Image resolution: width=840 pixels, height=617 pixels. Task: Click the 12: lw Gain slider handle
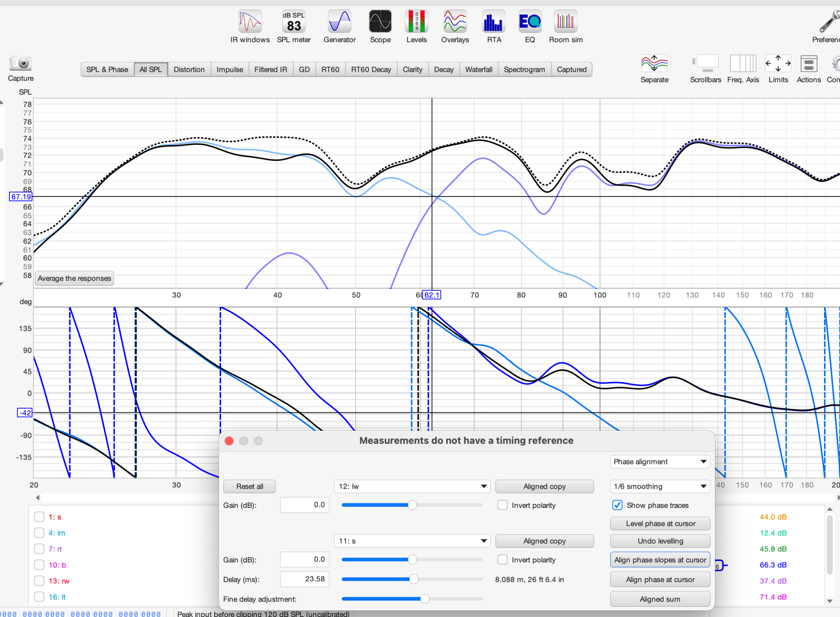click(x=412, y=505)
